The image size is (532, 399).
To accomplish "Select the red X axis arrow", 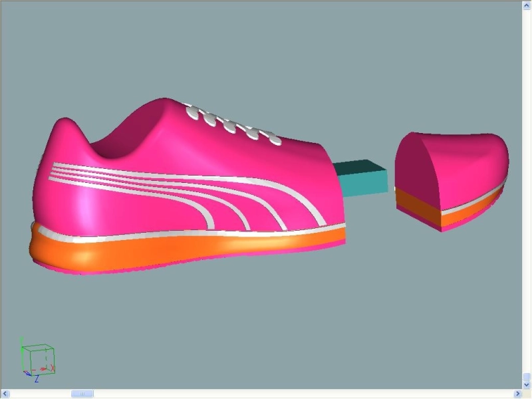I will (44, 368).
